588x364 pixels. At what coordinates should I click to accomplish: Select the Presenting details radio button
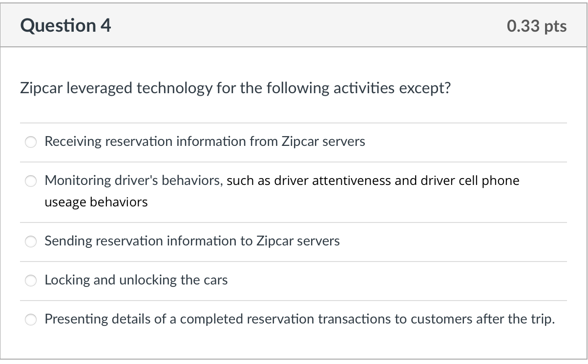31,320
